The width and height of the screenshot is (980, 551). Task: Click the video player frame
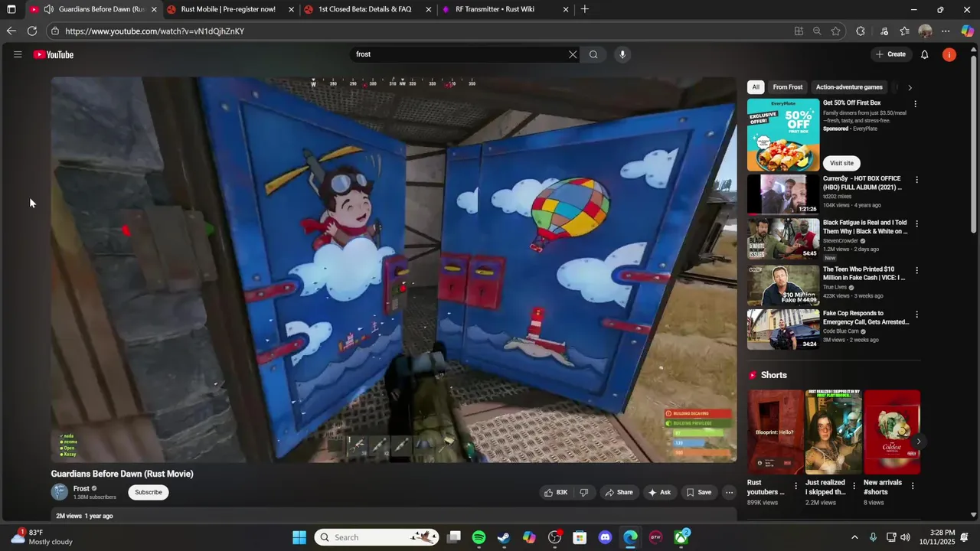coord(394,269)
